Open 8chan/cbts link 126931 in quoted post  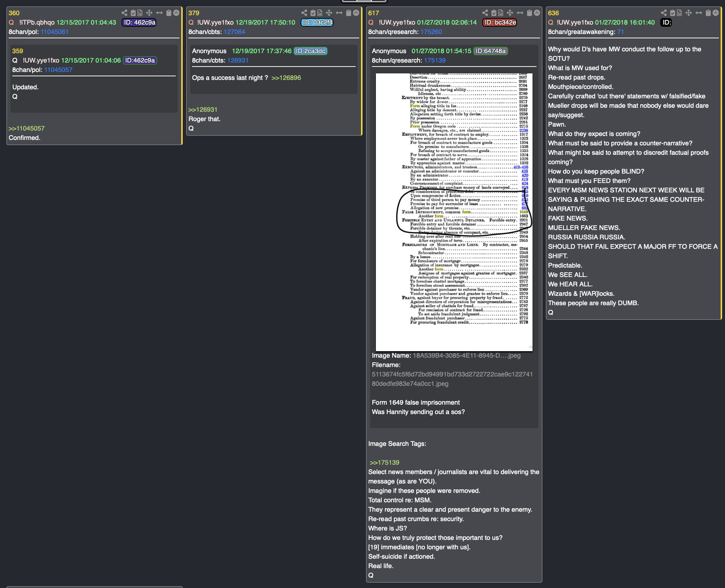(238, 60)
